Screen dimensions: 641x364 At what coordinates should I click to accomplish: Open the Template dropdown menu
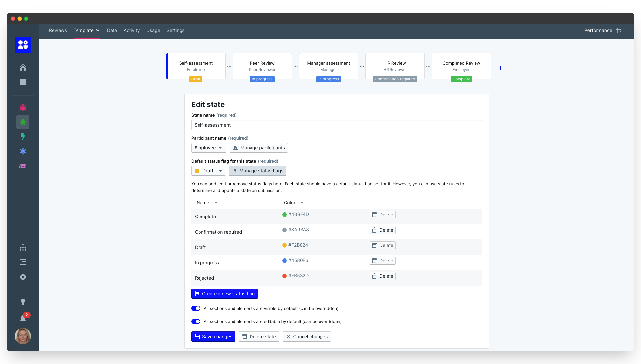coord(87,30)
